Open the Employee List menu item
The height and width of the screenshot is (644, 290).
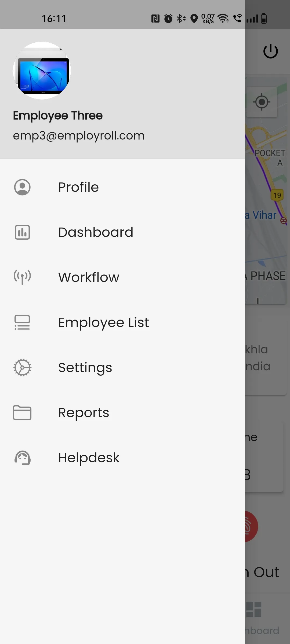point(122,322)
